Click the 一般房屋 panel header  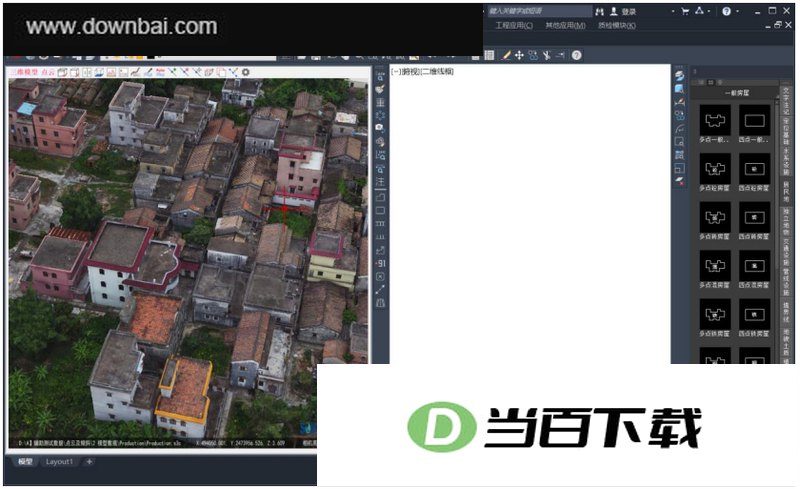point(736,93)
